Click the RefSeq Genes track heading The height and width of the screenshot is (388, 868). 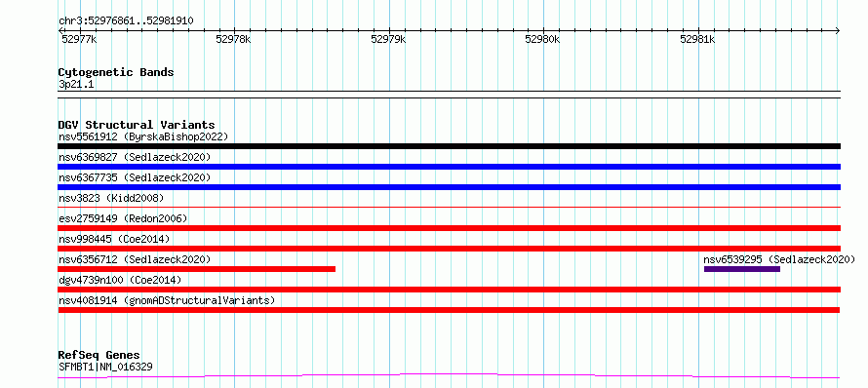(x=99, y=355)
